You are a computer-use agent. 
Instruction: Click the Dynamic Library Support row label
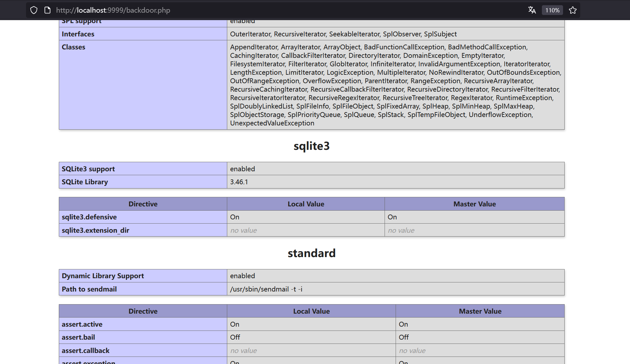click(x=103, y=276)
